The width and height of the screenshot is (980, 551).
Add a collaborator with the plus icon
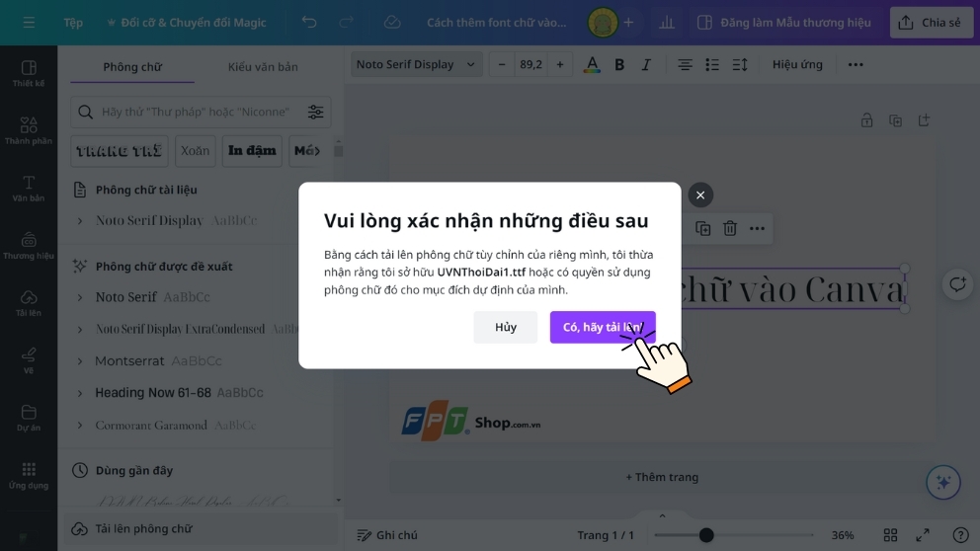point(628,23)
